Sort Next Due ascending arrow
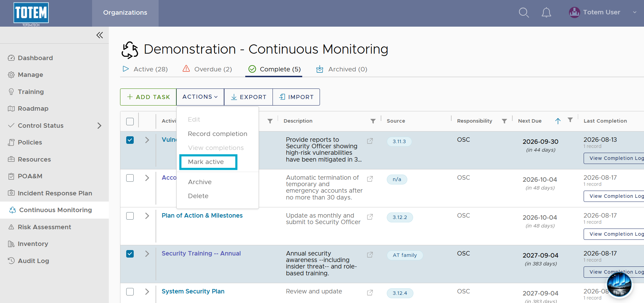 [558, 121]
